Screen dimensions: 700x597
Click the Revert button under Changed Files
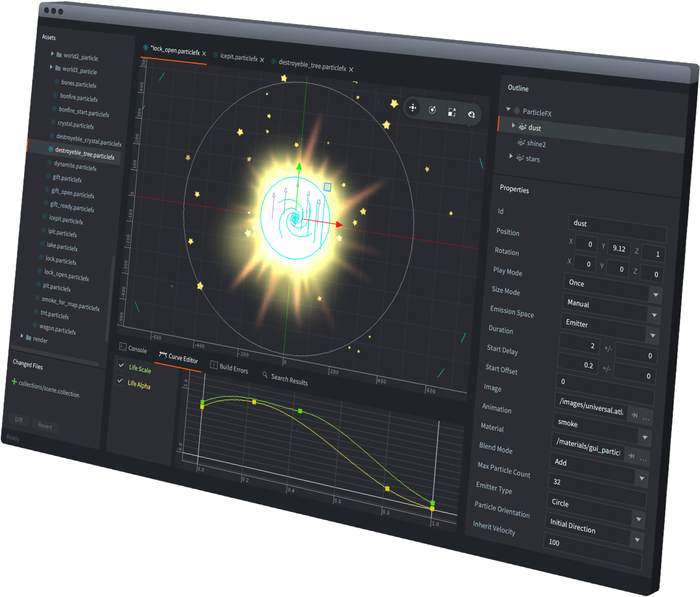pyautogui.click(x=45, y=426)
